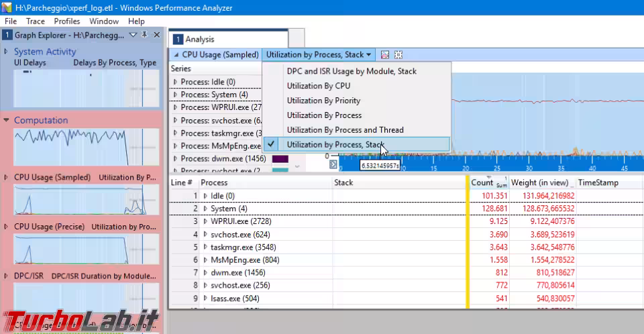Expand Process: System (4) series

(x=175, y=95)
